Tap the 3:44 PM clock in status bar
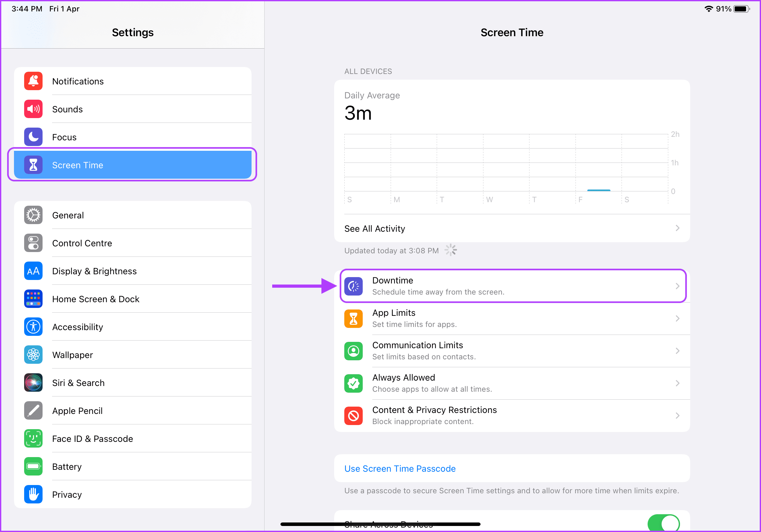 (x=27, y=9)
